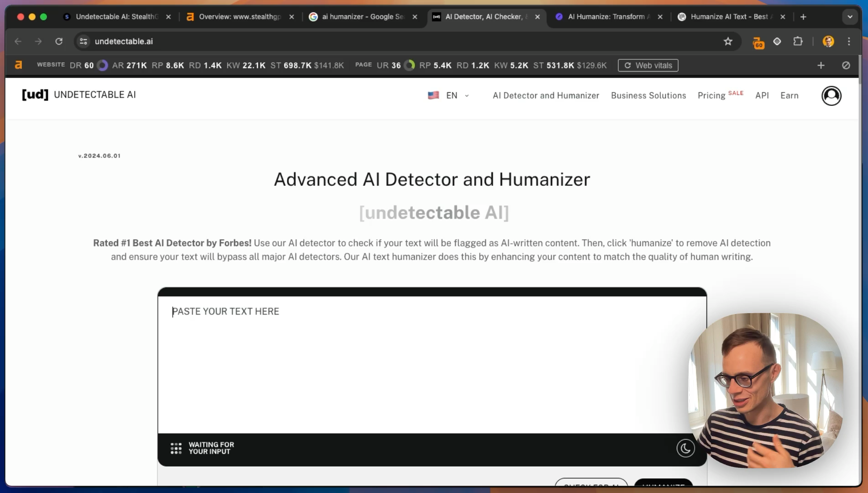Screen dimensions: 868x493
Task: Open the Business Solutions nav link
Action: [x=648, y=95]
